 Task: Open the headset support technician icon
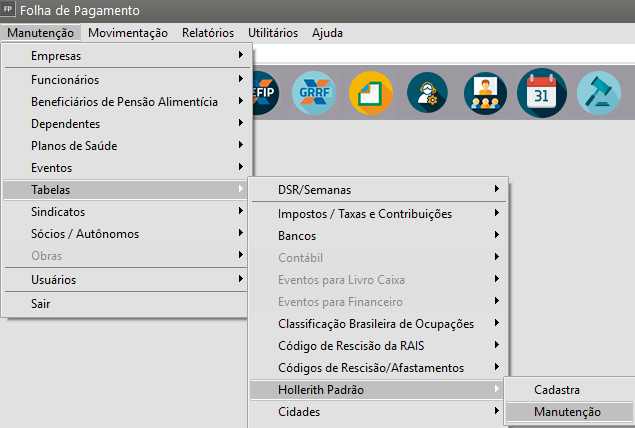click(430, 93)
